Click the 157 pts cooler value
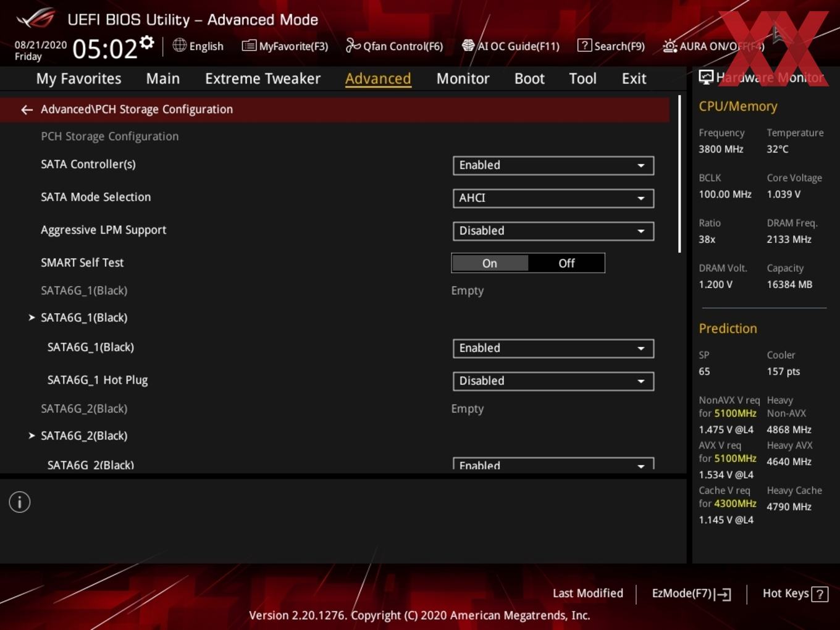This screenshot has height=630, width=840. [783, 371]
